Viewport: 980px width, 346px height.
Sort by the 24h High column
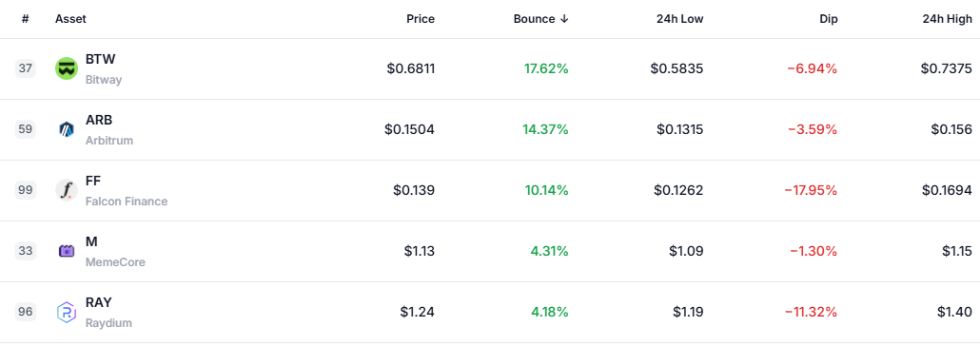click(947, 19)
